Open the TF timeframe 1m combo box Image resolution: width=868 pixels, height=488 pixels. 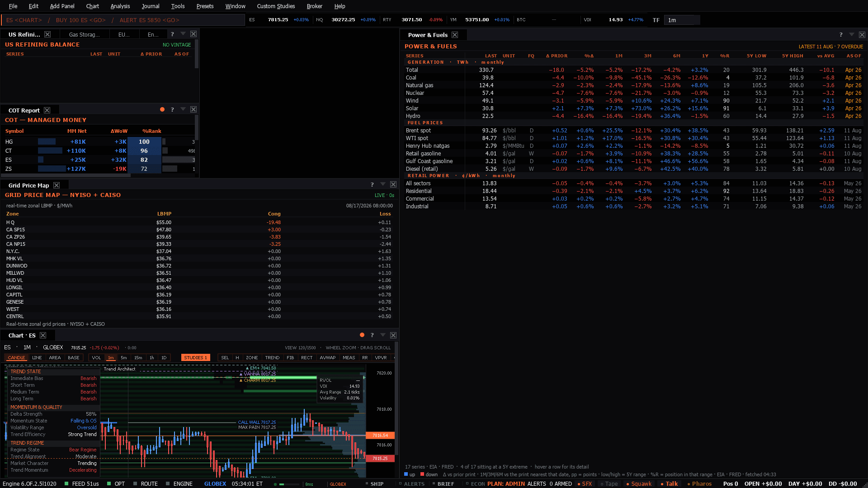(x=682, y=20)
